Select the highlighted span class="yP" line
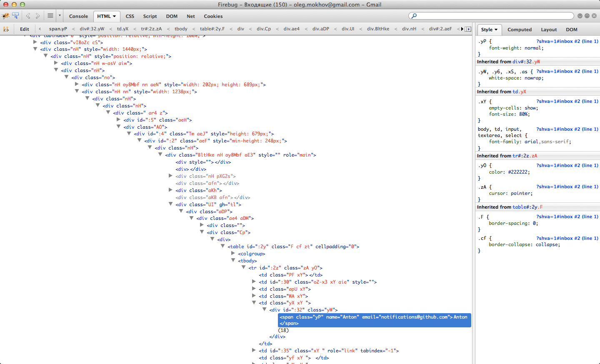Image resolution: width=600 pixels, height=364 pixels. tap(375, 320)
